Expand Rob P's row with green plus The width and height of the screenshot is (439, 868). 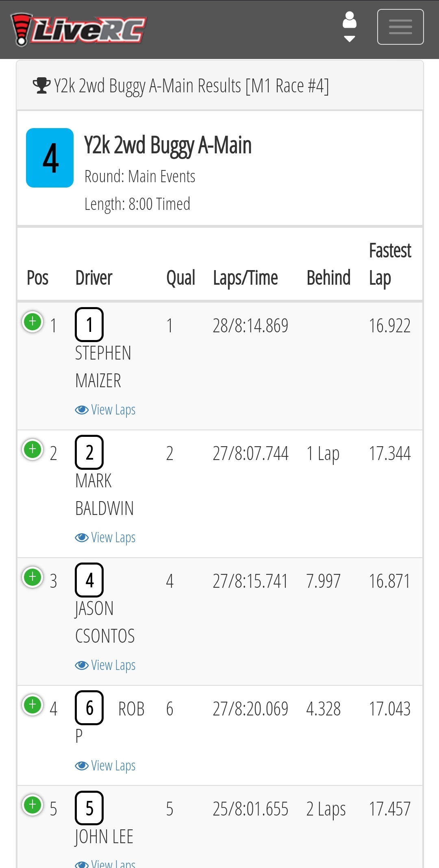(33, 705)
